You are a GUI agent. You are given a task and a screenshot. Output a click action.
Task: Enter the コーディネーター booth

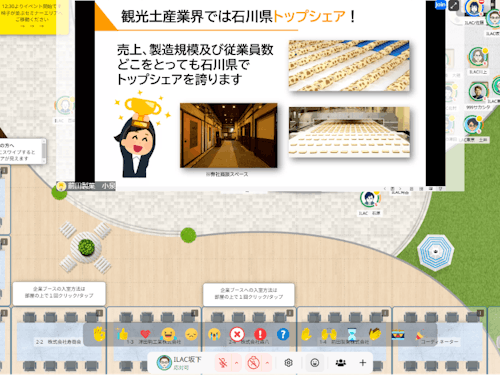439,342
